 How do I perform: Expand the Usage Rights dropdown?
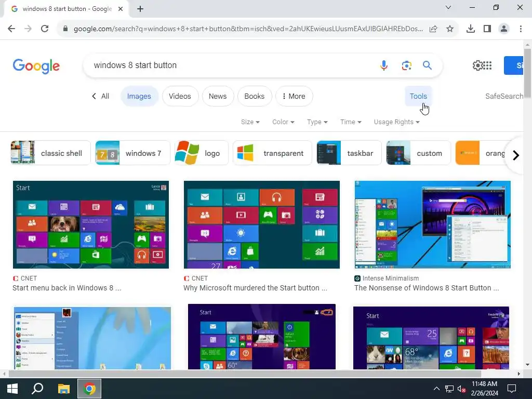pyautogui.click(x=396, y=122)
